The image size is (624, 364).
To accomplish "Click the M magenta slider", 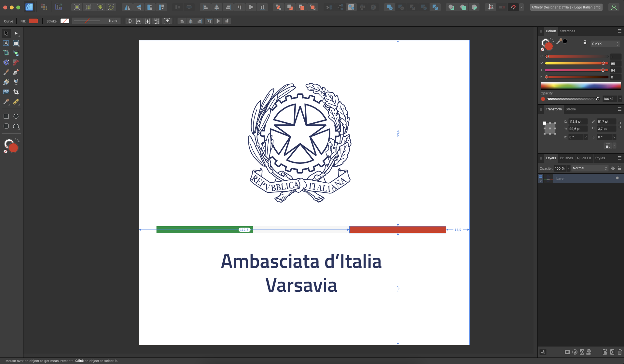I will pyautogui.click(x=576, y=63).
